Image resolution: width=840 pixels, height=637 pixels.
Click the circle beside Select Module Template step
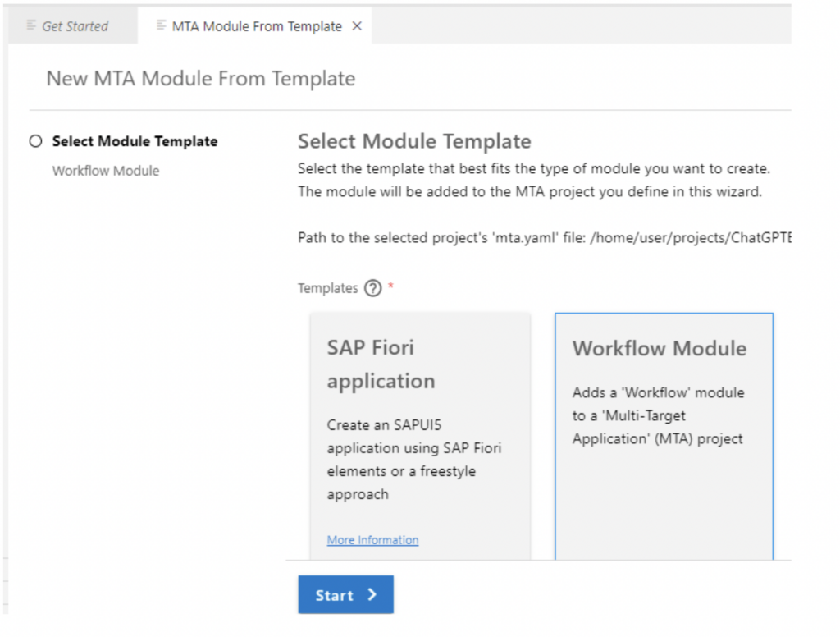point(35,141)
